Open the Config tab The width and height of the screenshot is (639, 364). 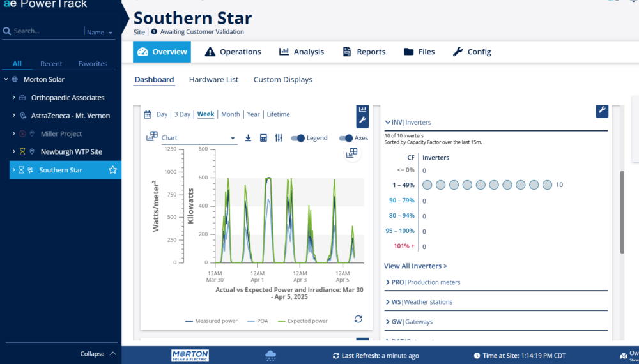coord(472,52)
